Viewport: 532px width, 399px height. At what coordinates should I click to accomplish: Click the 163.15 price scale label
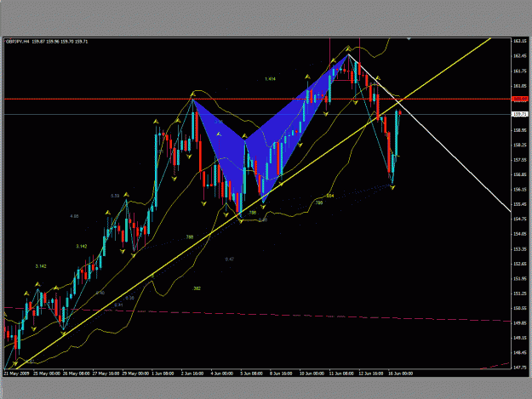point(518,41)
